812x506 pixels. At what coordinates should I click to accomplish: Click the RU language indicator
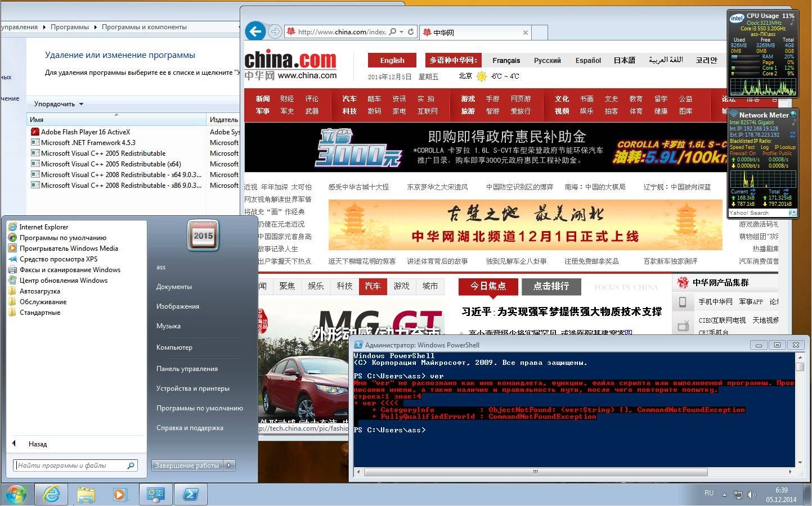point(709,493)
